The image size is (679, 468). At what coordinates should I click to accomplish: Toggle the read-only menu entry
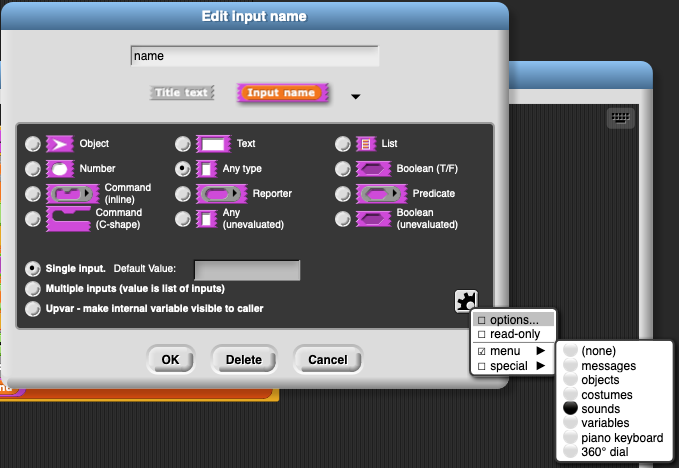(x=513, y=334)
